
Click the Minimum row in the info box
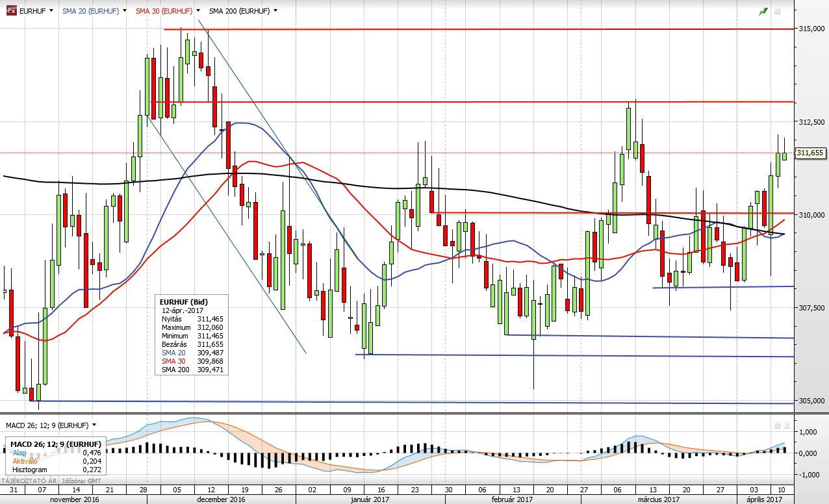click(x=192, y=336)
